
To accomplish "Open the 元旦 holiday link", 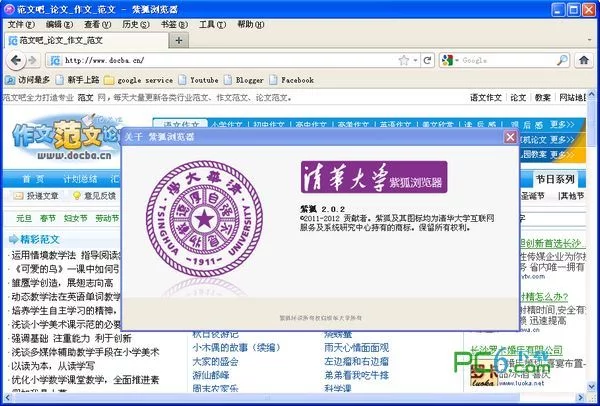I will [x=24, y=218].
